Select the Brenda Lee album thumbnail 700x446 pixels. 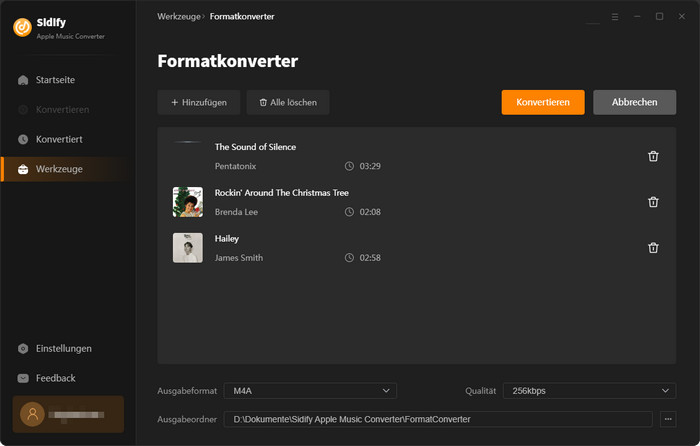tap(187, 202)
